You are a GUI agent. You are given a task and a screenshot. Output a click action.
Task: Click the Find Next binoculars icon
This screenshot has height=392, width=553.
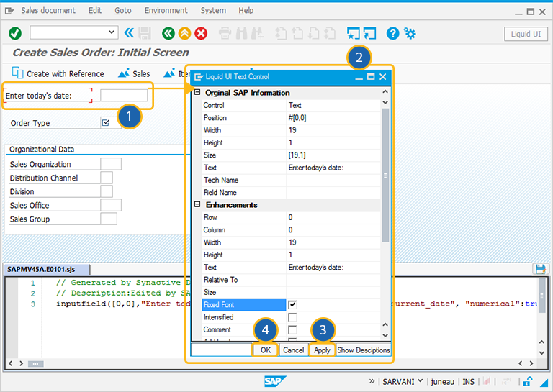(x=257, y=34)
